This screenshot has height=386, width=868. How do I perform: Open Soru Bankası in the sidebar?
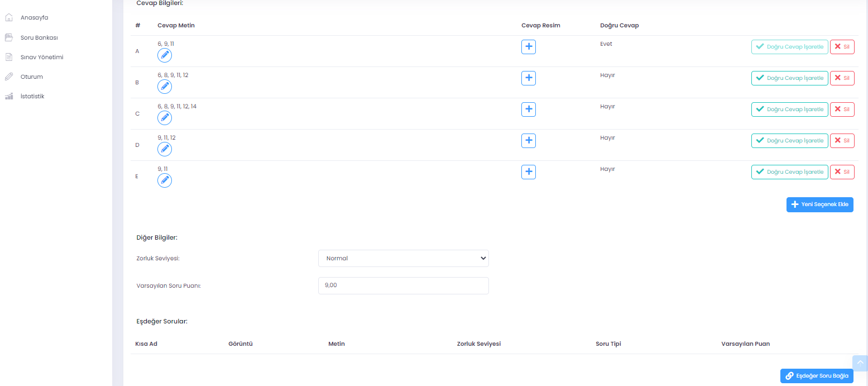pos(39,38)
